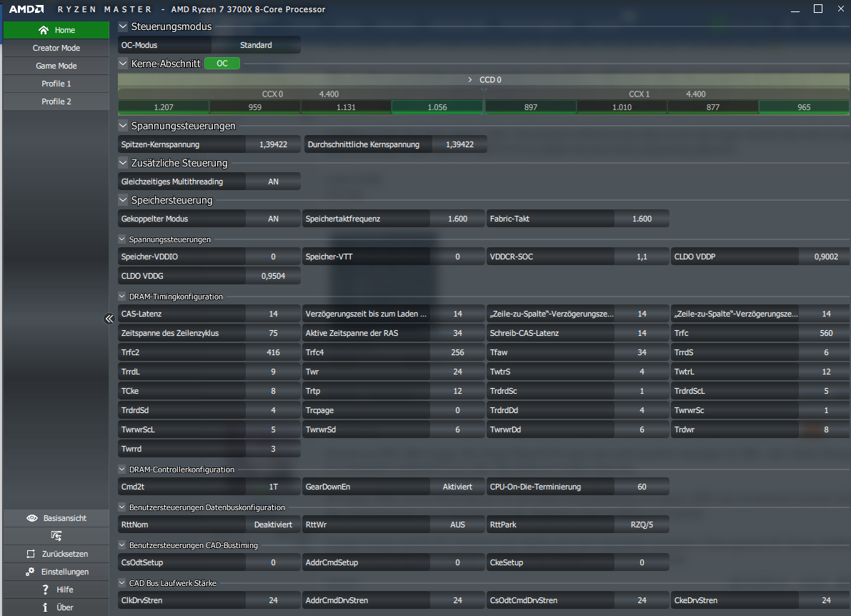Click the detach window icon below Basisansicht
Screen dimensions: 851x616
[x=56, y=536]
